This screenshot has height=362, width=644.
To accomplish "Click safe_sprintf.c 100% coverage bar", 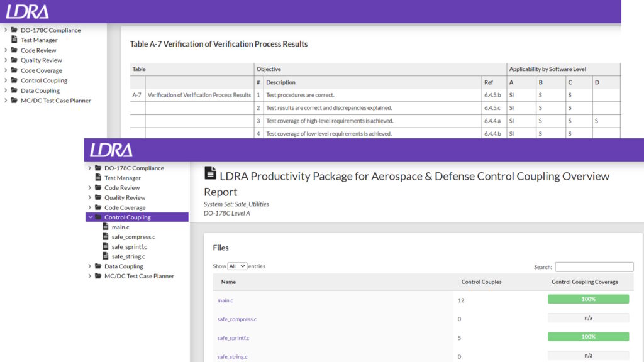I will coord(588,337).
